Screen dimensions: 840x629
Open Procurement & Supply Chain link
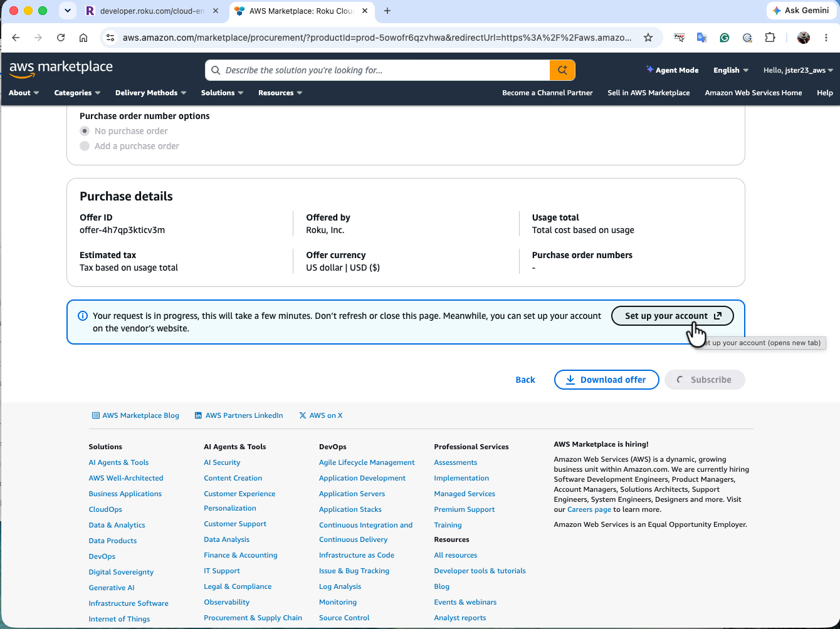(x=253, y=618)
